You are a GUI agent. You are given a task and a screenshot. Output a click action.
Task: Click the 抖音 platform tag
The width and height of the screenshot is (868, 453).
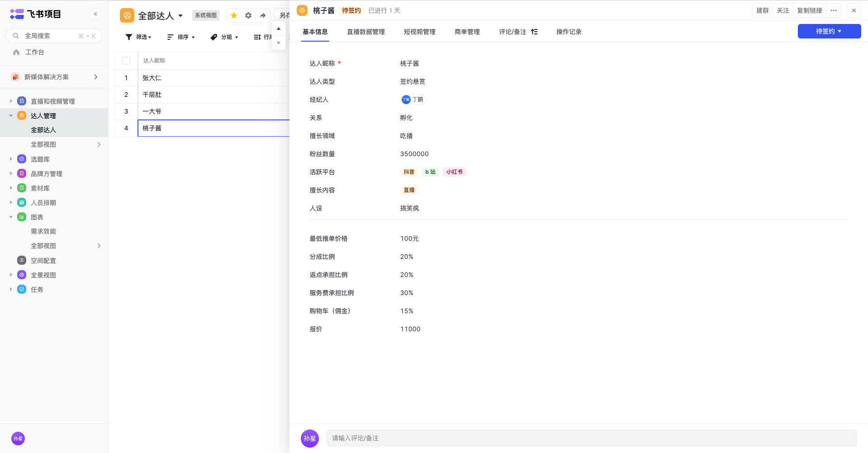(409, 172)
